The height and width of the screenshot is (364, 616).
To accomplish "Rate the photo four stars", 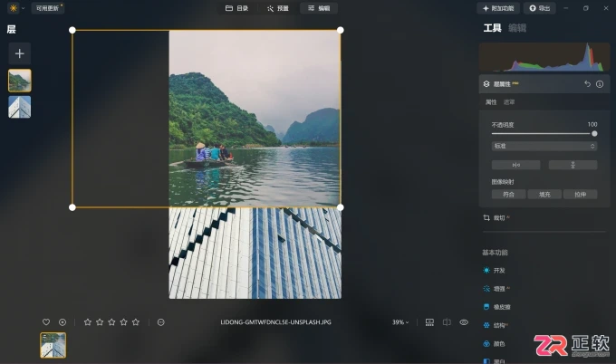I will click(124, 322).
